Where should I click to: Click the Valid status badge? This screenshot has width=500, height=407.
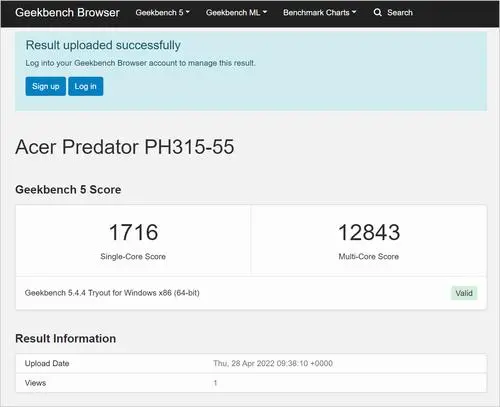[464, 293]
